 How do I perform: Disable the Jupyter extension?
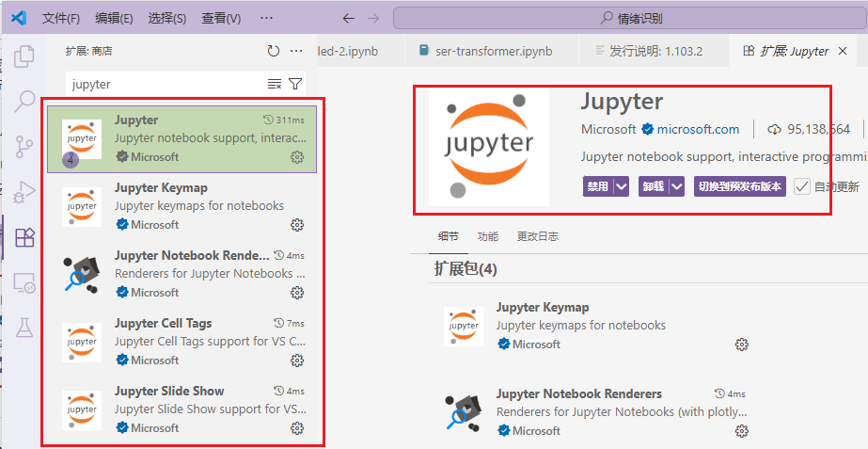point(598,186)
